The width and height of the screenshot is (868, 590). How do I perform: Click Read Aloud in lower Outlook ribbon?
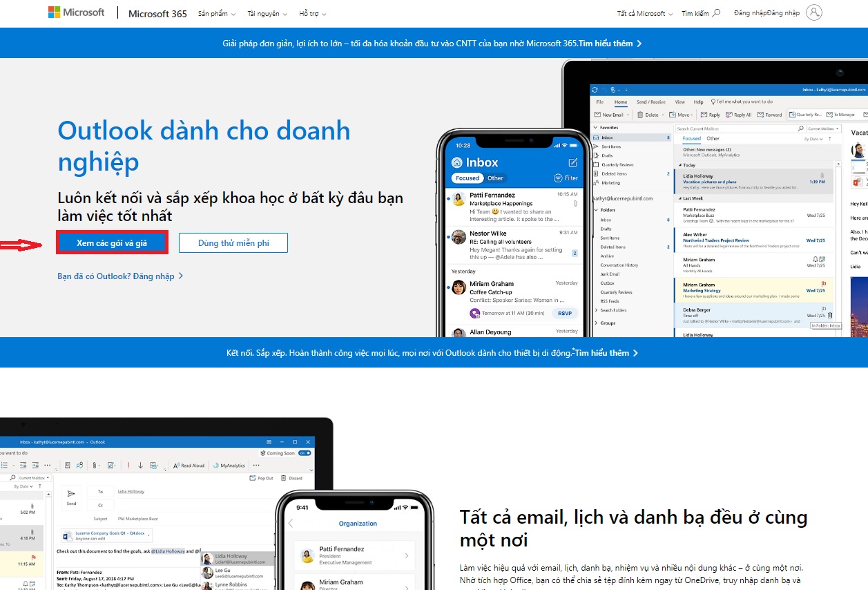click(189, 466)
